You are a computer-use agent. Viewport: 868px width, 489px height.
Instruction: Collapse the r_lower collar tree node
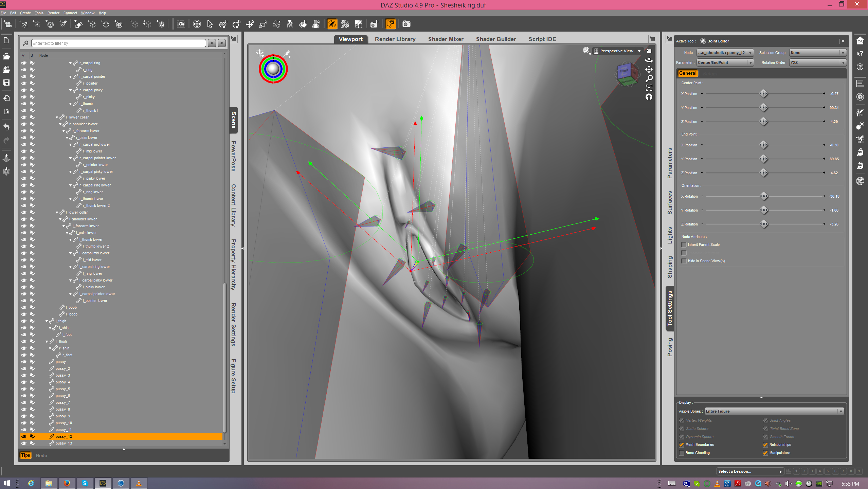tap(57, 117)
